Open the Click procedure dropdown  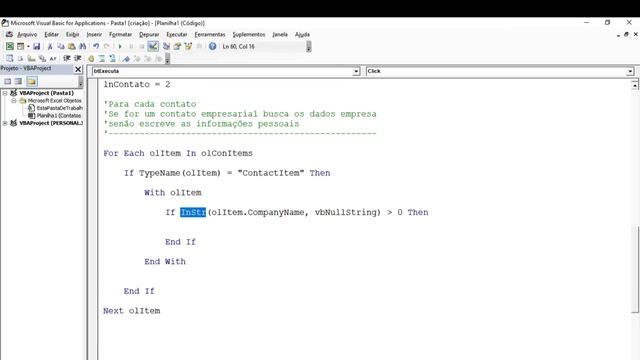(630, 71)
